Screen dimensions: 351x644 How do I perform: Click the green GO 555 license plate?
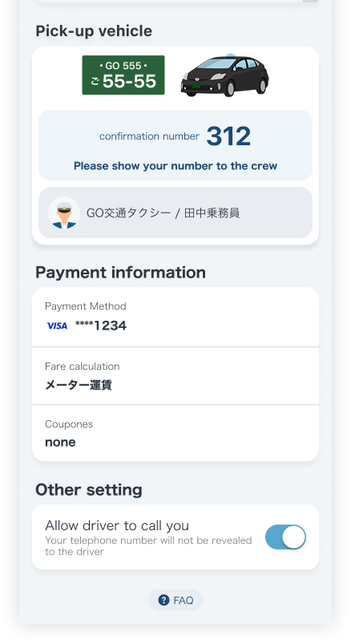[x=123, y=75]
